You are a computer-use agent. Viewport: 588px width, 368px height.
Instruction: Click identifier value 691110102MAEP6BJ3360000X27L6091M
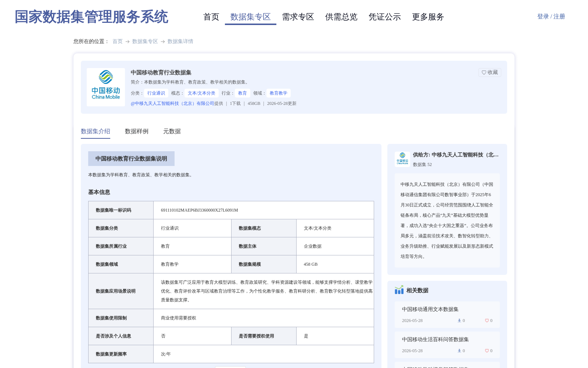point(200,210)
